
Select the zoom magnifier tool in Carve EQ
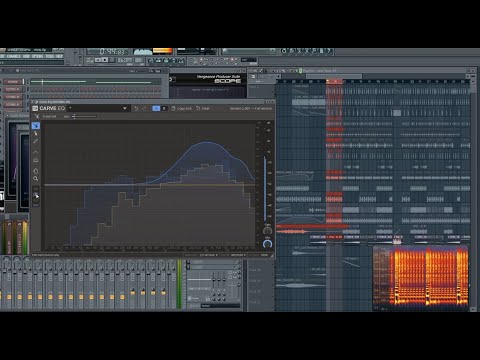pyautogui.click(x=36, y=179)
